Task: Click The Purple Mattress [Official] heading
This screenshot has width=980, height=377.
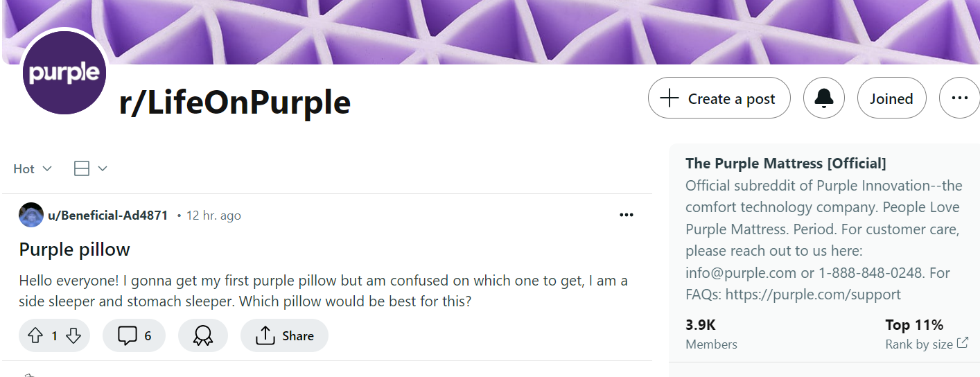Action: click(785, 164)
